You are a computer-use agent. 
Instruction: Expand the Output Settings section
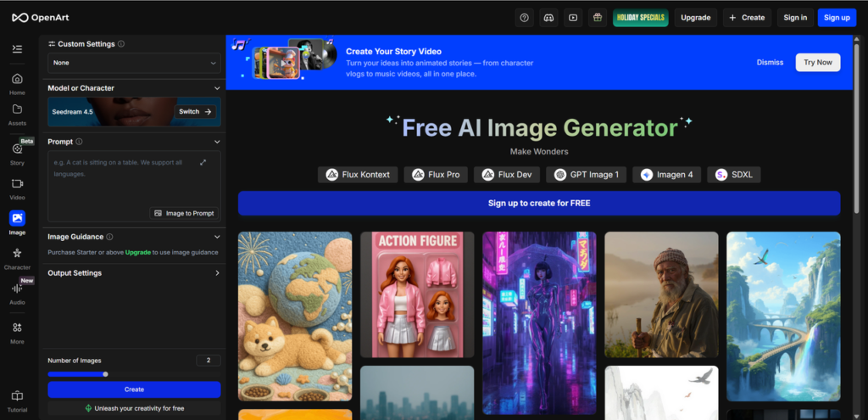coord(216,273)
